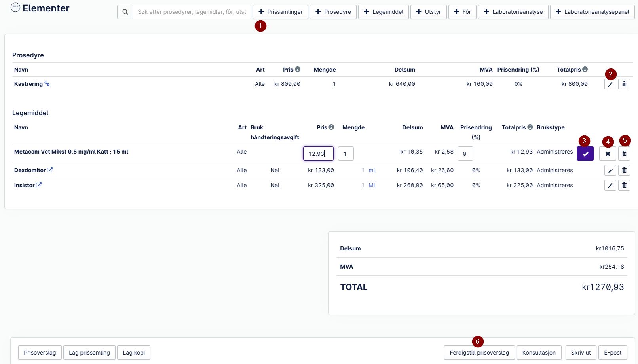The width and height of the screenshot is (638, 364).
Task: Click the Dexdomitor ml unit link
Action: click(372, 170)
